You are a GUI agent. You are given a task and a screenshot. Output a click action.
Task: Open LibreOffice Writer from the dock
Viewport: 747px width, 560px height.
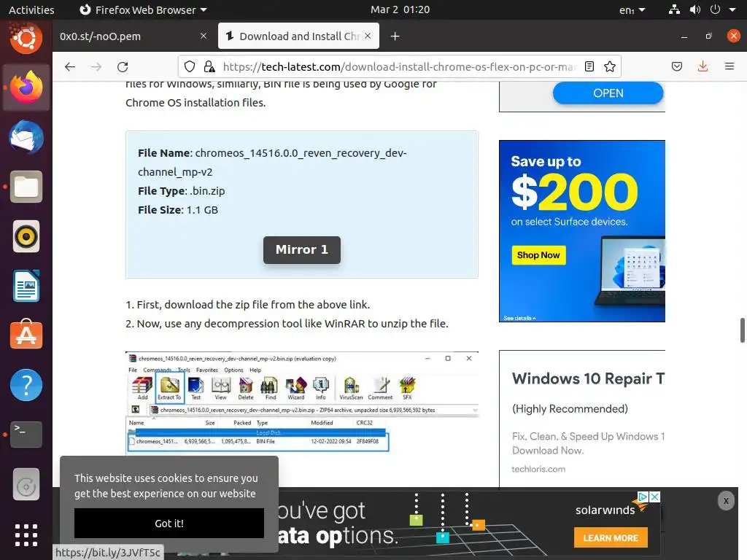coord(26,286)
